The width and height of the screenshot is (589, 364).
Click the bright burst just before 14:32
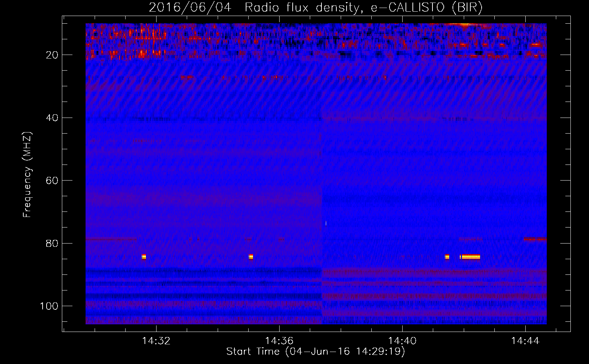pos(144,257)
